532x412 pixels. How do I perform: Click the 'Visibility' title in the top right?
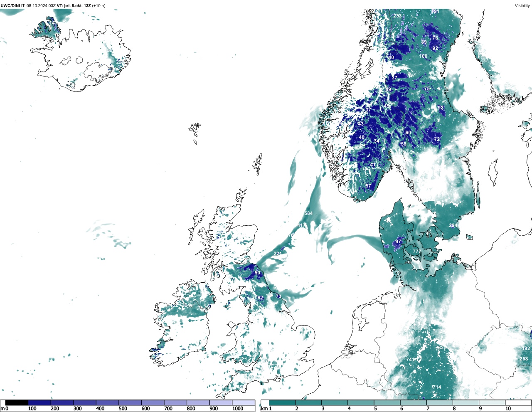522,6
